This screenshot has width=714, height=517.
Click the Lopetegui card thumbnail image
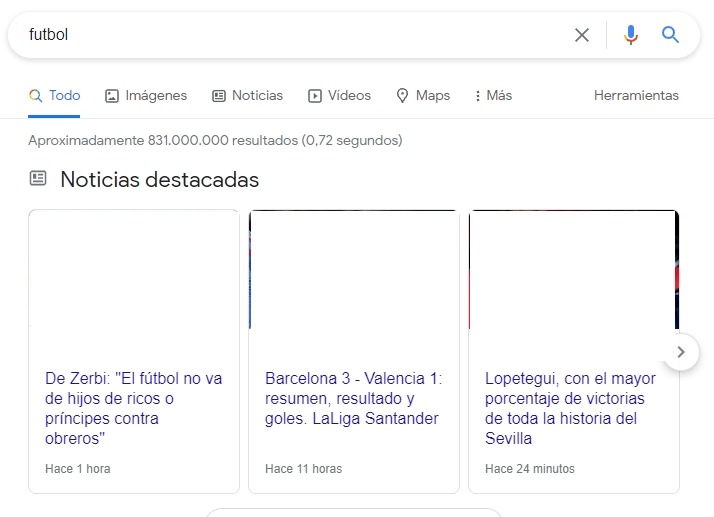click(x=574, y=269)
